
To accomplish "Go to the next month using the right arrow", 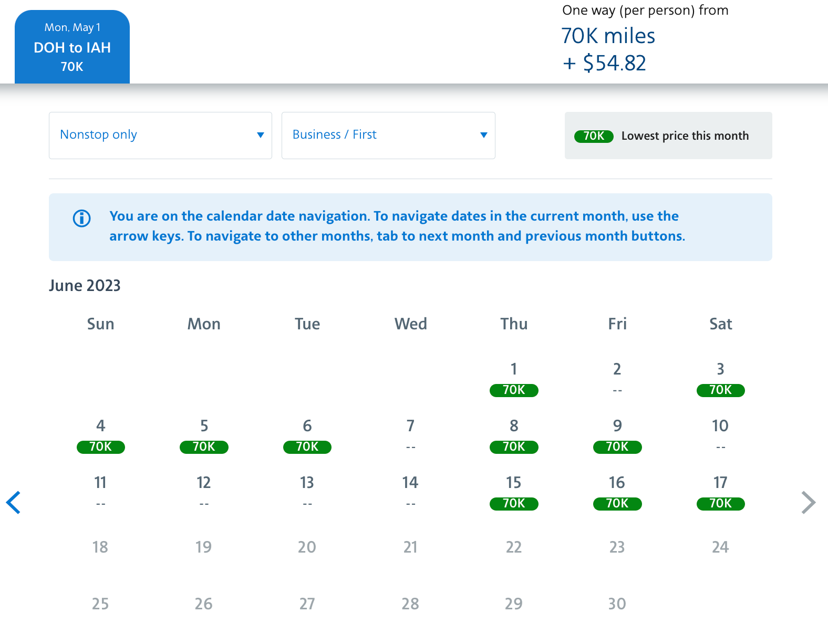I will coord(809,503).
